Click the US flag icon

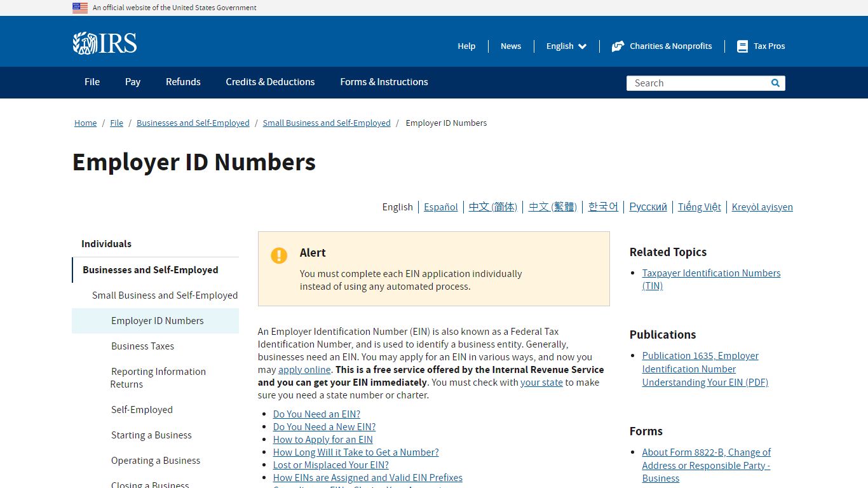pyautogui.click(x=80, y=8)
